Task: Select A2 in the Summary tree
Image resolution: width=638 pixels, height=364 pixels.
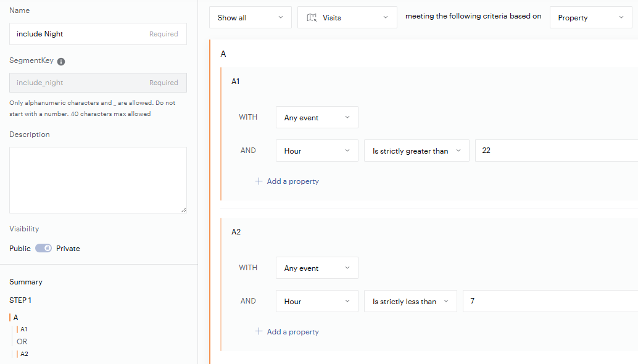Action: click(24, 354)
